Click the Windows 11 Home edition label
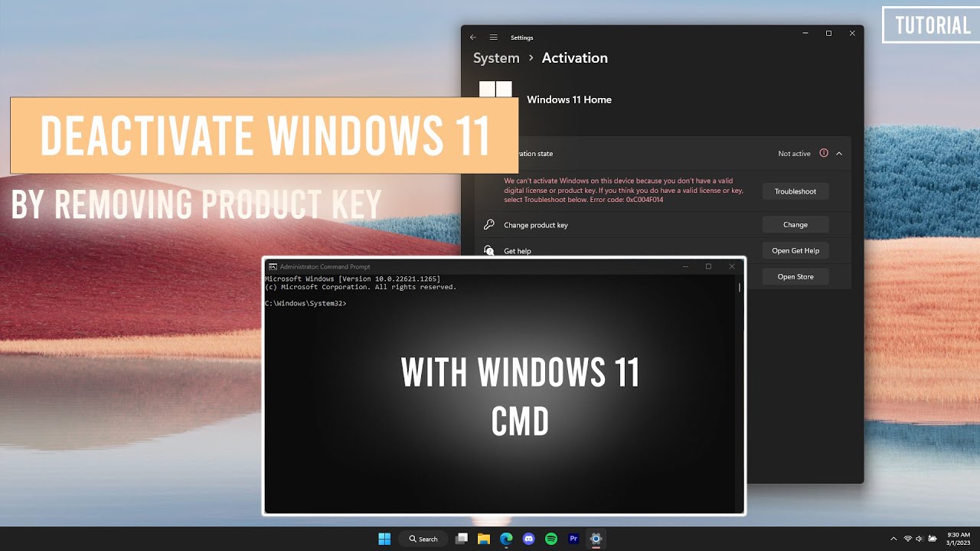 pos(569,99)
